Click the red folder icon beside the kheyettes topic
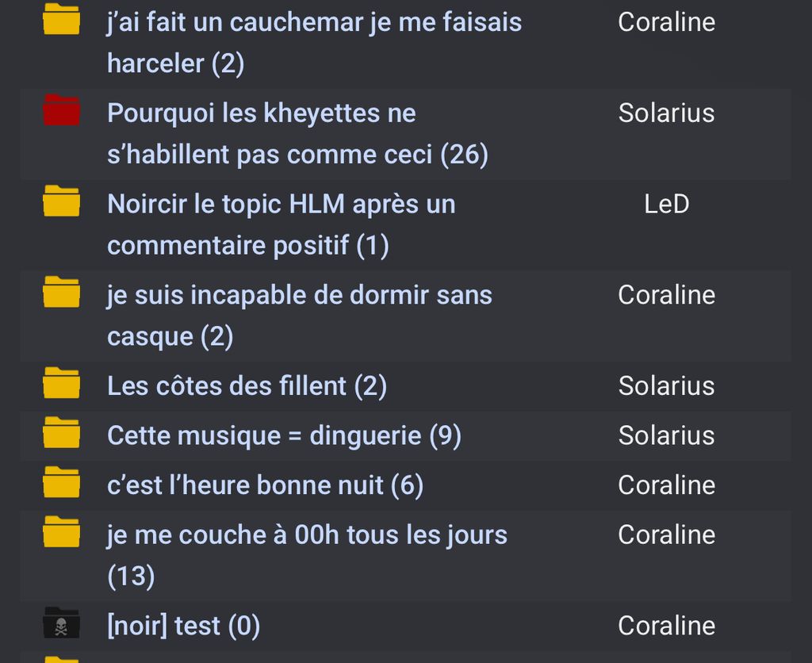The height and width of the screenshot is (663, 812). tap(61, 110)
